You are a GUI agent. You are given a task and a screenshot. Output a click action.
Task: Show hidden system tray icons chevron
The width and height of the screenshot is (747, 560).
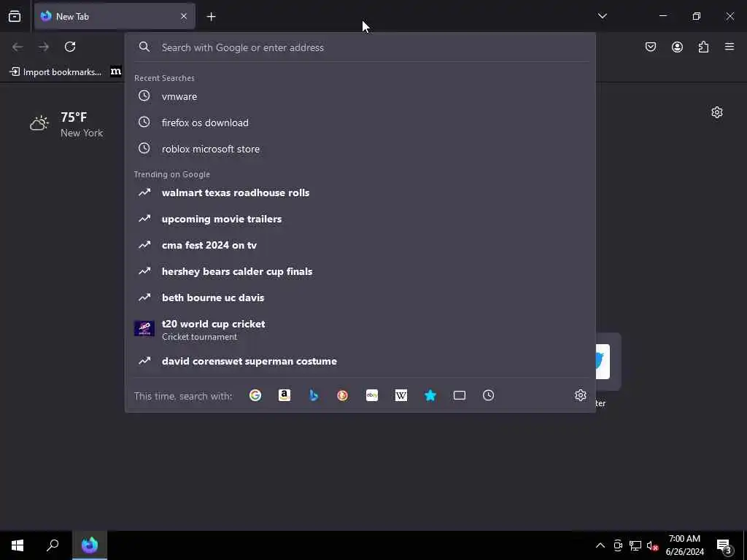(600, 545)
